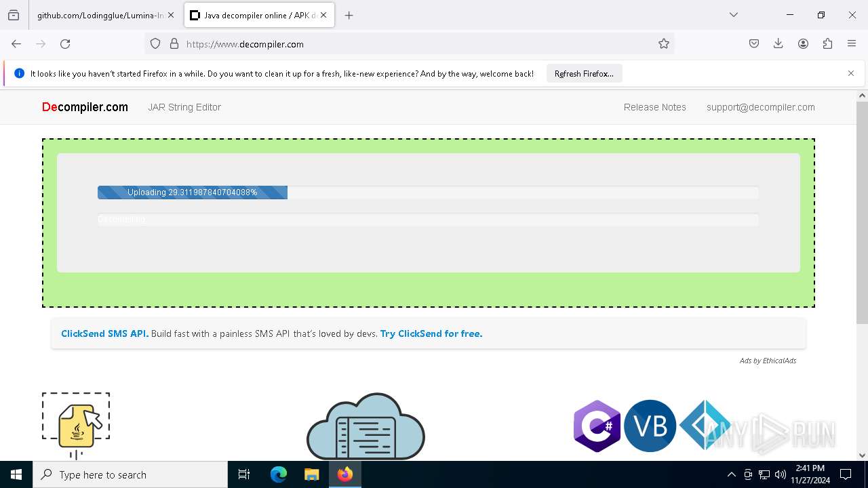Click the scroll down arrow
Image resolution: width=868 pixels, height=488 pixels.
click(x=862, y=455)
